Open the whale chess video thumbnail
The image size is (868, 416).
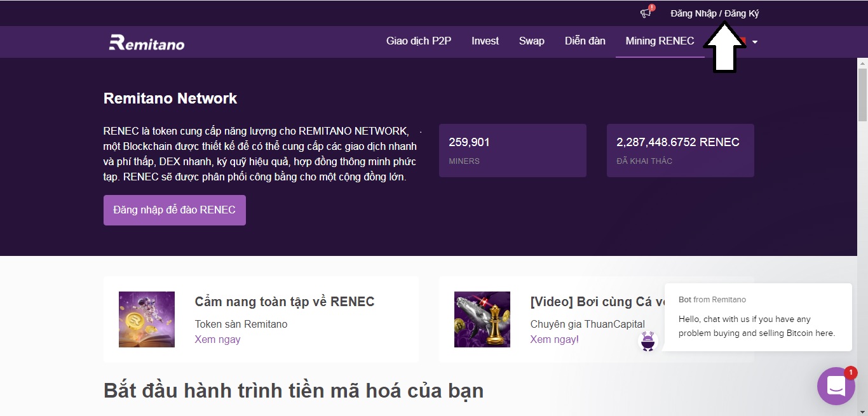[x=482, y=319]
